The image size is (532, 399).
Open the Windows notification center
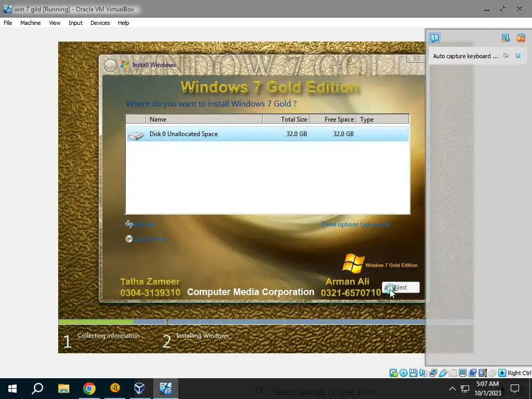tap(515, 389)
